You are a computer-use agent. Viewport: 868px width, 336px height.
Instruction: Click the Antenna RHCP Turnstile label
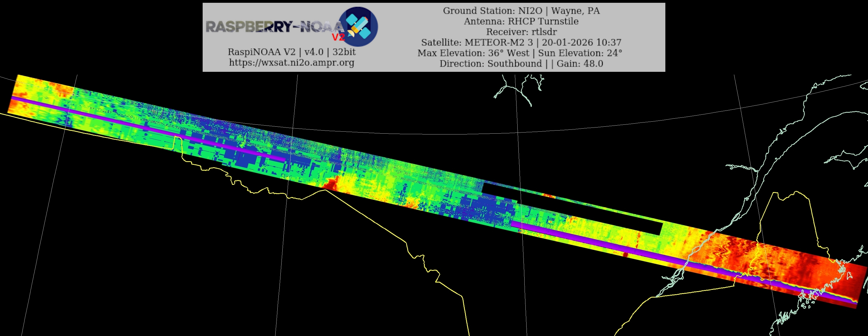(521, 21)
